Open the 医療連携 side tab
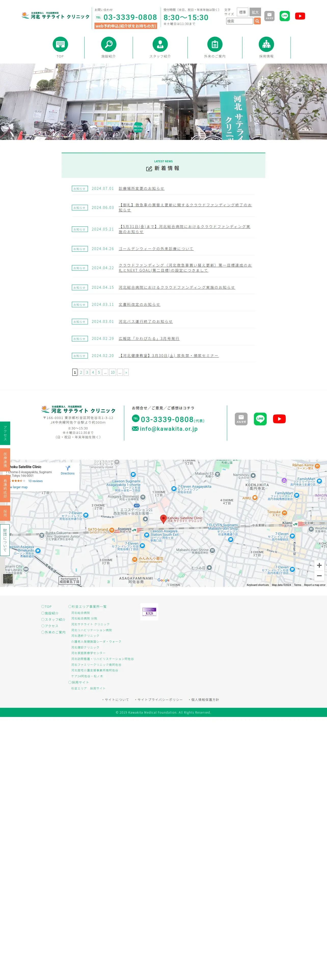 coord(5,459)
